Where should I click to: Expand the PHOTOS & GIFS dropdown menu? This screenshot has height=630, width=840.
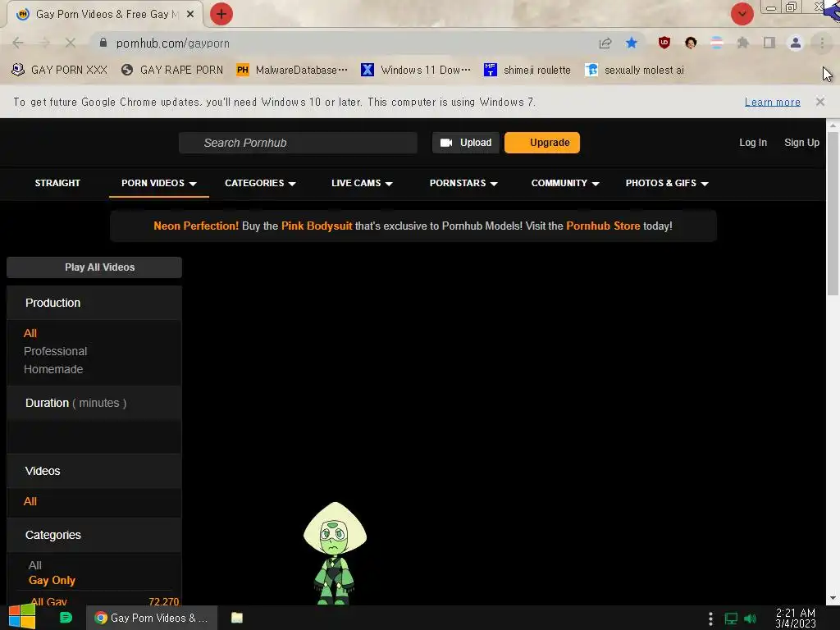pyautogui.click(x=667, y=183)
